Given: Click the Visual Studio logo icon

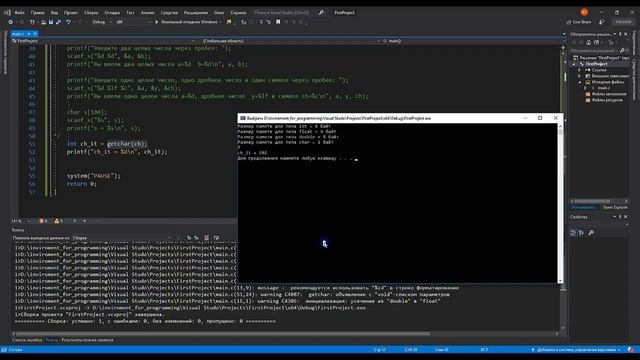Looking at the screenshot, I should 7,13.
